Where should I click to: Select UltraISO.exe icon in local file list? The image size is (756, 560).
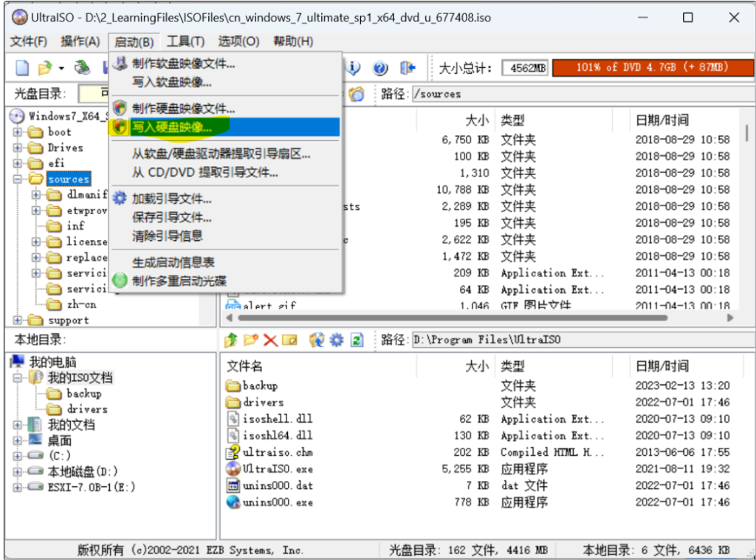point(233,469)
